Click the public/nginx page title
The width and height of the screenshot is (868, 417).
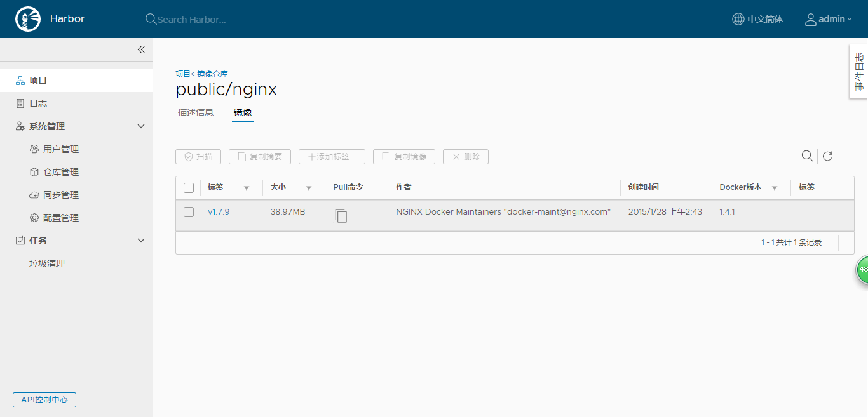pyautogui.click(x=226, y=89)
